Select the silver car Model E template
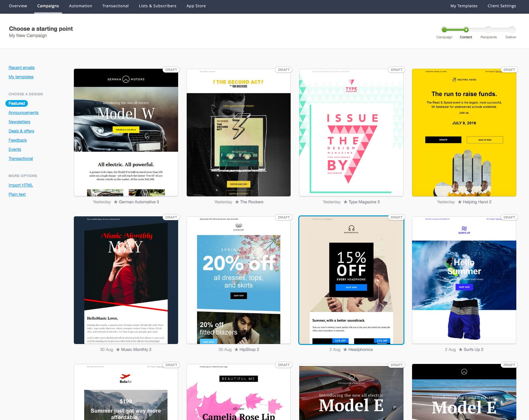This screenshot has height=420, width=529. [464, 392]
